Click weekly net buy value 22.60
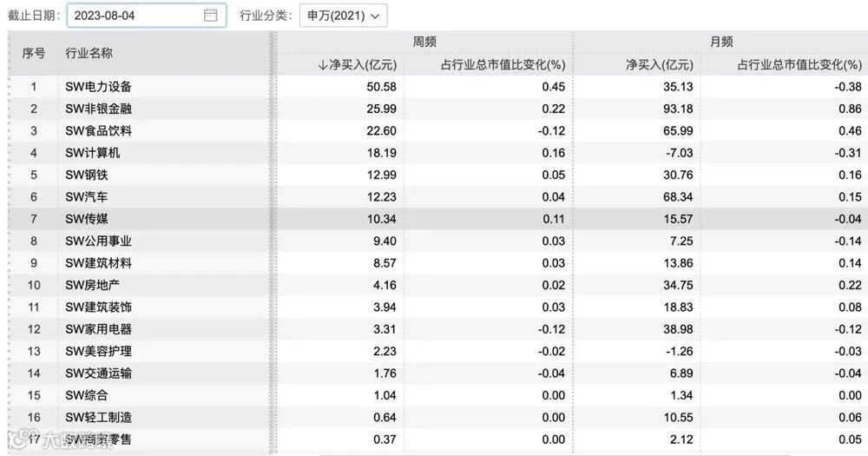The width and height of the screenshot is (868, 456). point(381,131)
